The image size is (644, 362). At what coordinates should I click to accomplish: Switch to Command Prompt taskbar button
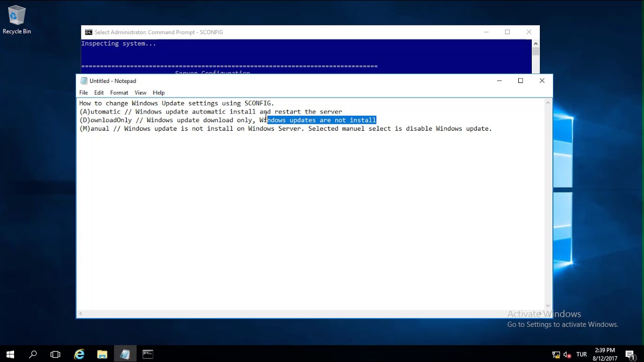tap(148, 354)
